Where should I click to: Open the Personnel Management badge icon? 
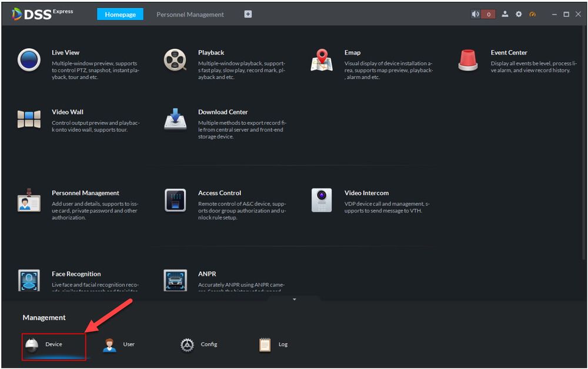(x=29, y=201)
